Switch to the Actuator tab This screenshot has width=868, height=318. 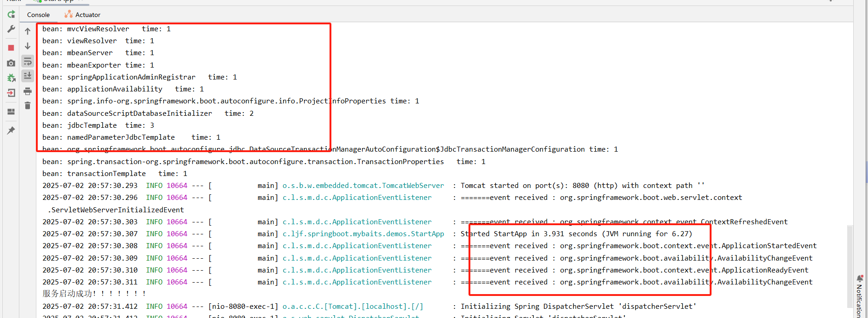[83, 15]
